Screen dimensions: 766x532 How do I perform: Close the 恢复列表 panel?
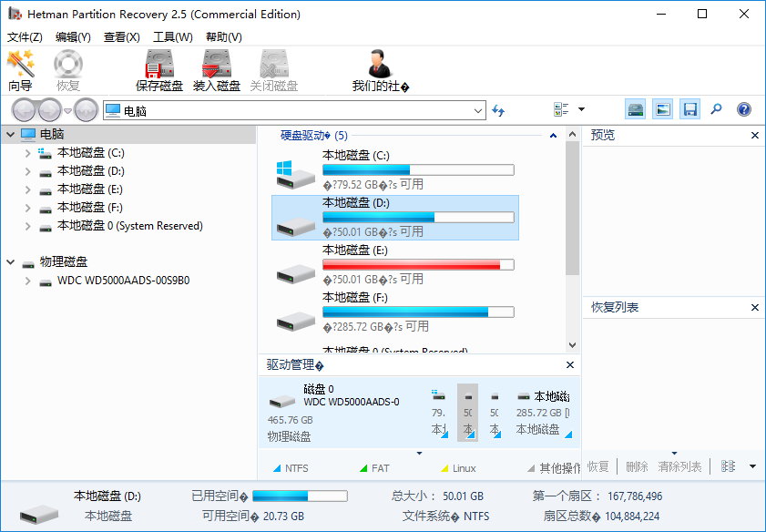pyautogui.click(x=755, y=307)
